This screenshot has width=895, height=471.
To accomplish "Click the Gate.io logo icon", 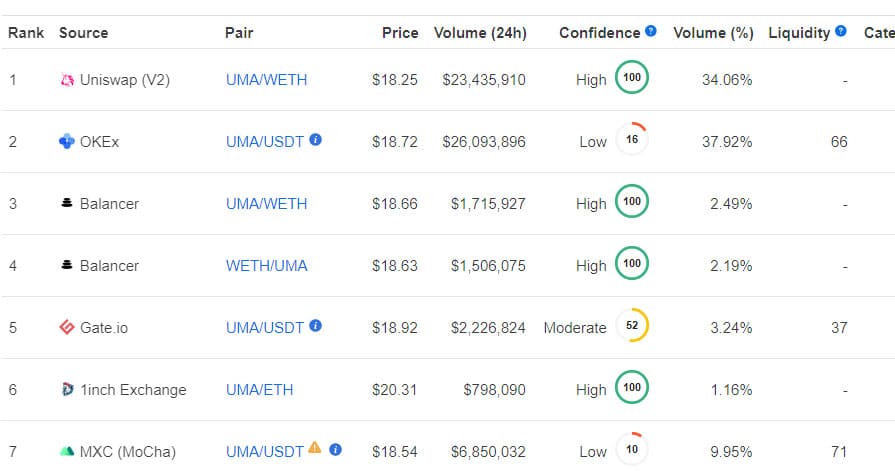I will (x=67, y=327).
